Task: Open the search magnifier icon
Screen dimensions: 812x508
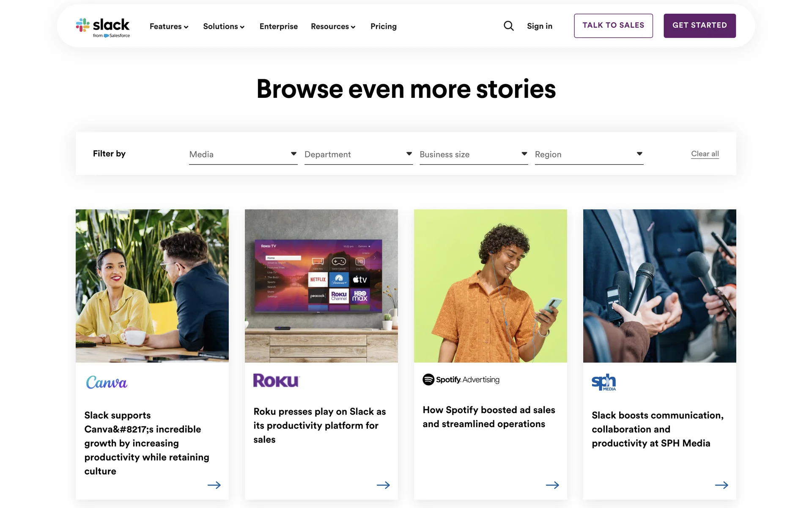Action: (x=509, y=26)
